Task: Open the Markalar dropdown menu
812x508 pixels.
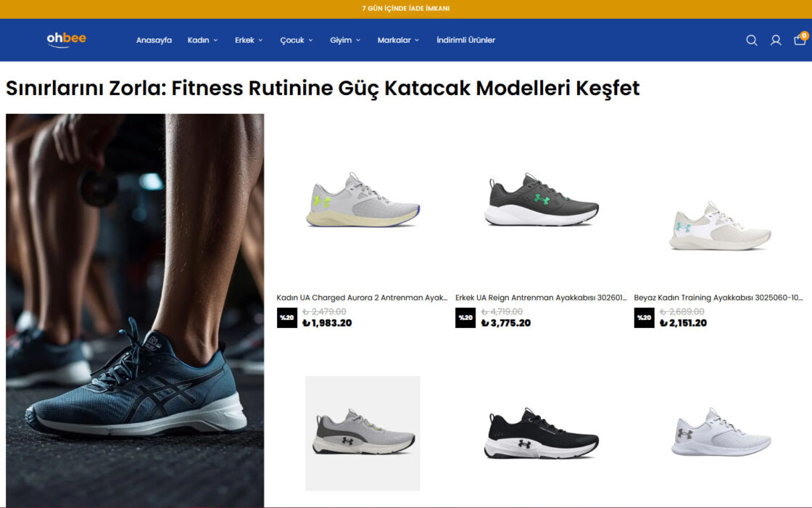Action: (x=398, y=40)
